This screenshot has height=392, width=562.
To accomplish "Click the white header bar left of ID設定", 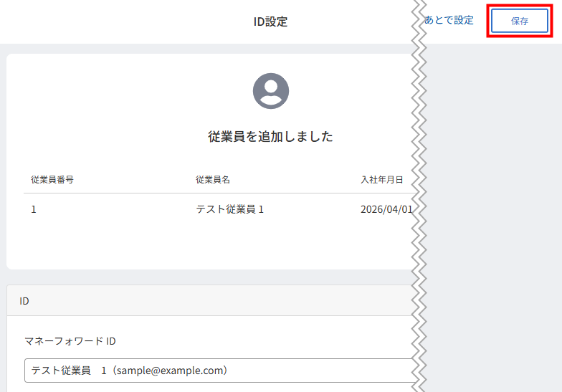I will tap(108, 21).
